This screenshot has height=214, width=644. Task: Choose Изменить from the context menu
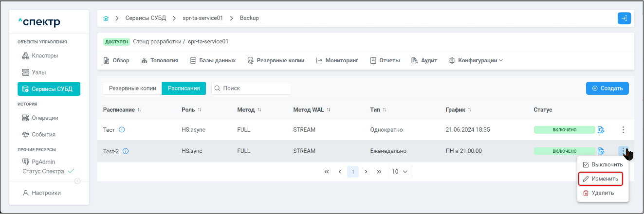coord(603,179)
